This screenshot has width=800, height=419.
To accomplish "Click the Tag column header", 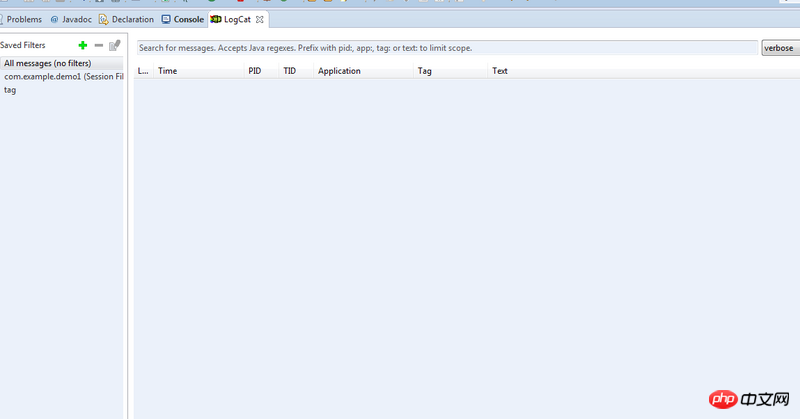I will pyautogui.click(x=451, y=71).
